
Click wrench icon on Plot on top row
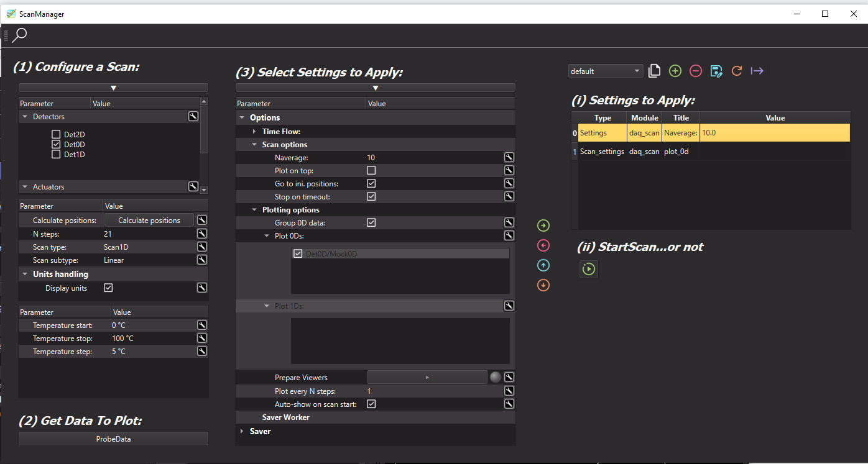[509, 170]
